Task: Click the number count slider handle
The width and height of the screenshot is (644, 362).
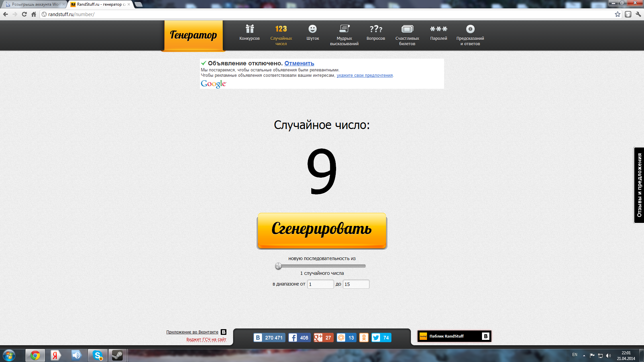Action: point(278,266)
